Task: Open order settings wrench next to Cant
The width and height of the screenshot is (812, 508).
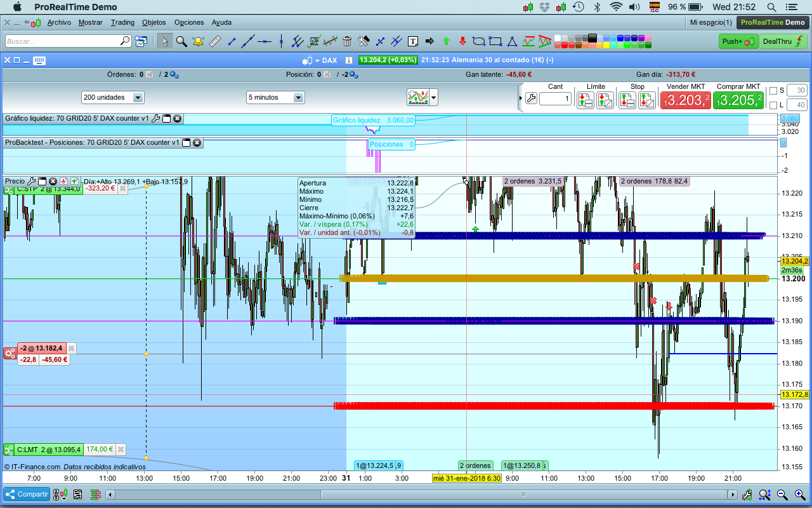Action: [532, 98]
